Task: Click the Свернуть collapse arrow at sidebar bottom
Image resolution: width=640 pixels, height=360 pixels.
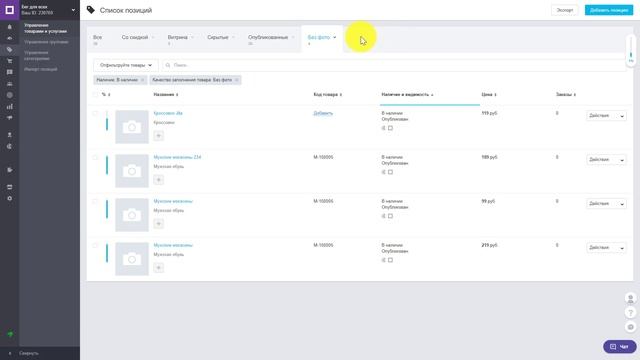Action: 10,353
